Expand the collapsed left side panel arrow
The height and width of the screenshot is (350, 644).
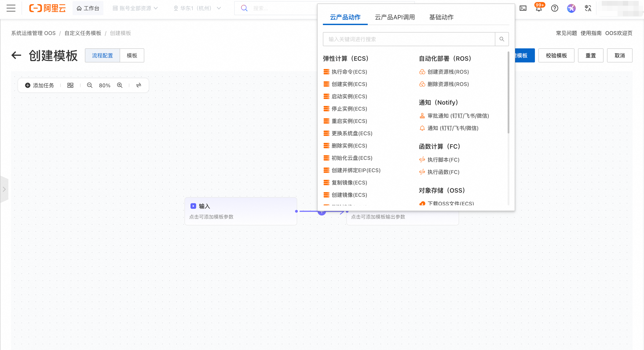point(4,189)
